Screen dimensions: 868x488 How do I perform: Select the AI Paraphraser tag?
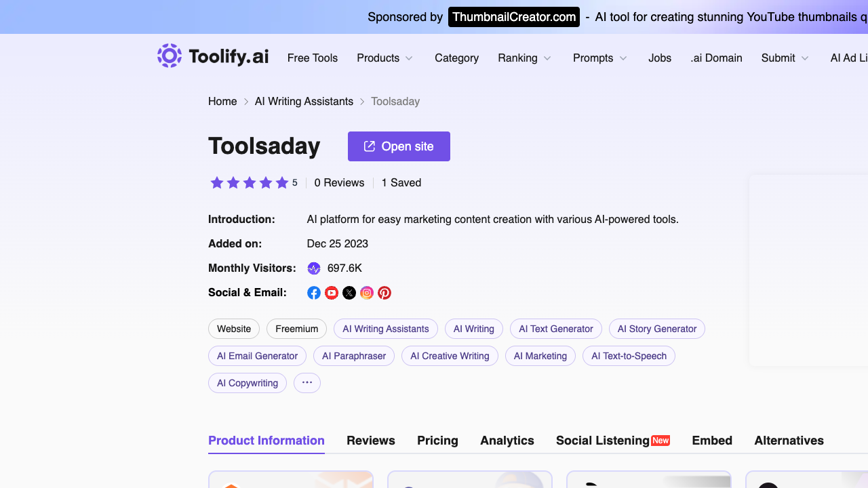(x=354, y=356)
